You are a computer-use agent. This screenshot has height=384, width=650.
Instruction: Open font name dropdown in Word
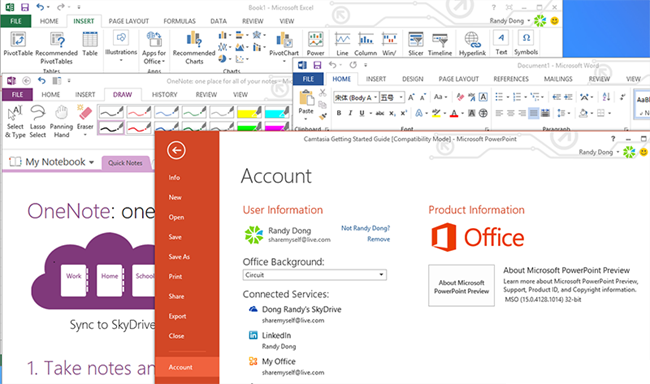[x=376, y=97]
